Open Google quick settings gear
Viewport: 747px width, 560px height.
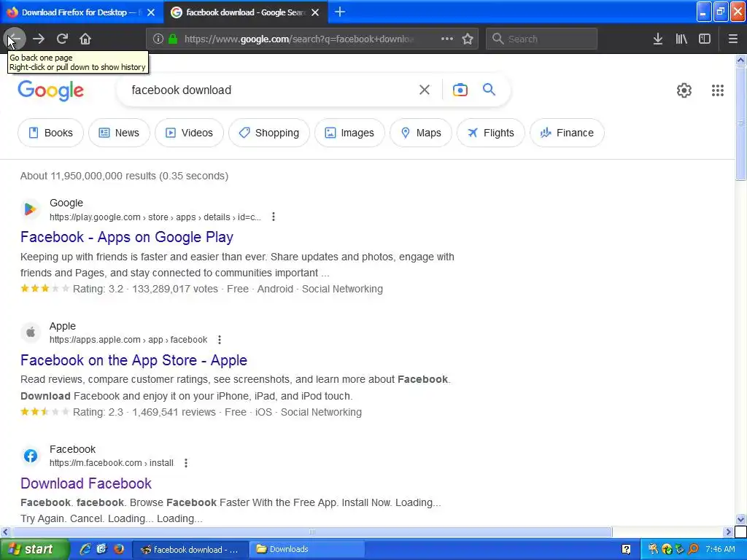pyautogui.click(x=684, y=90)
